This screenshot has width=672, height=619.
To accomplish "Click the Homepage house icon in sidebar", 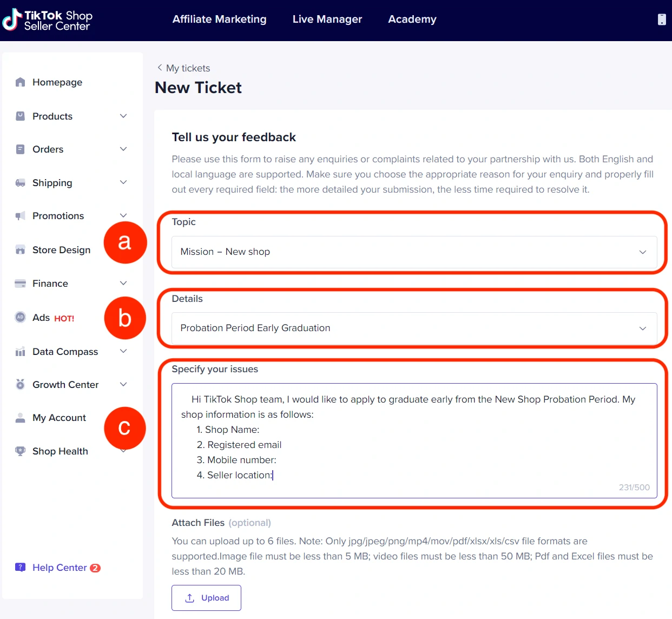I will 21,82.
